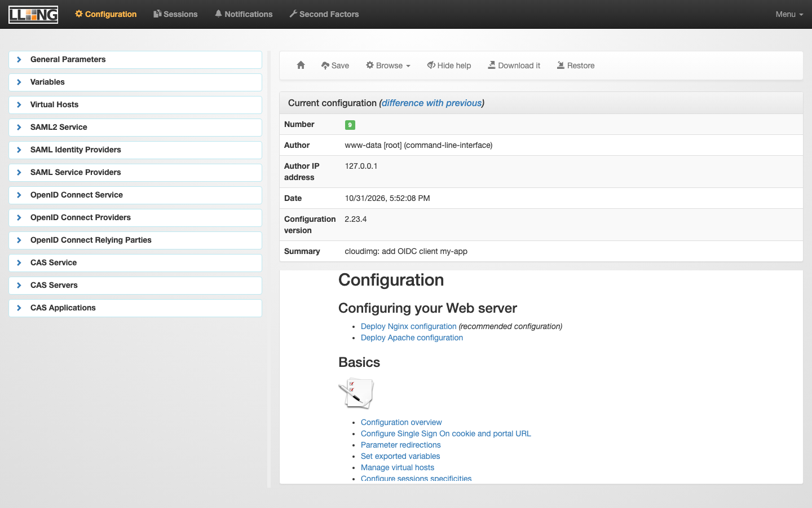The height and width of the screenshot is (508, 812).
Task: Open Second Factors in the navbar
Action: click(x=324, y=14)
